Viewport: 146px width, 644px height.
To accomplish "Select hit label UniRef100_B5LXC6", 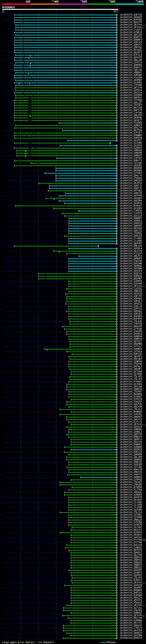I will (x=131, y=246).
